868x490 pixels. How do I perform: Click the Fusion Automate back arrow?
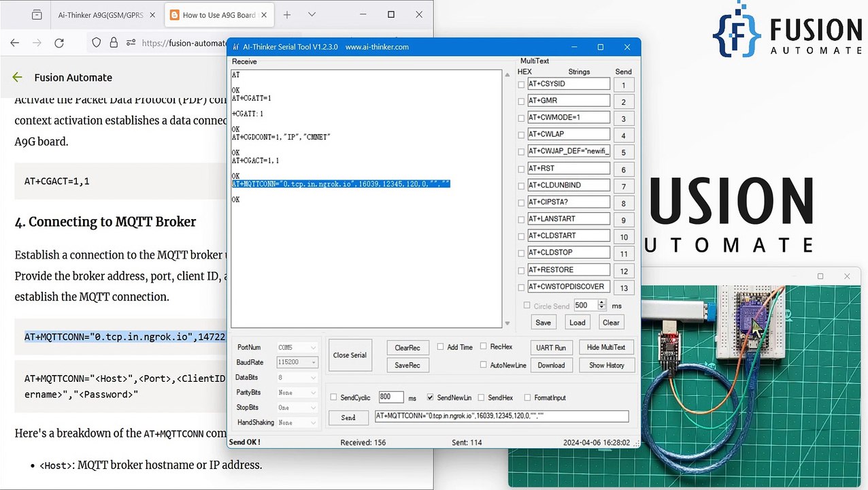tap(17, 78)
